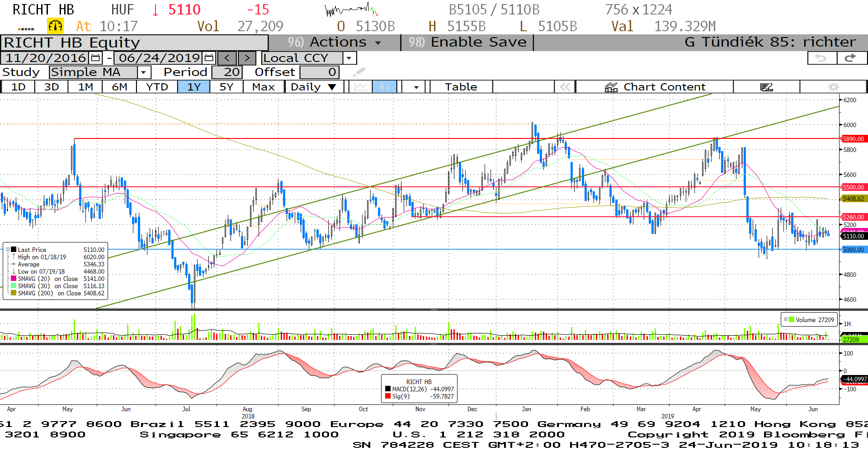Select the 5Y time range tab
The height and width of the screenshot is (470, 868).
(x=226, y=87)
